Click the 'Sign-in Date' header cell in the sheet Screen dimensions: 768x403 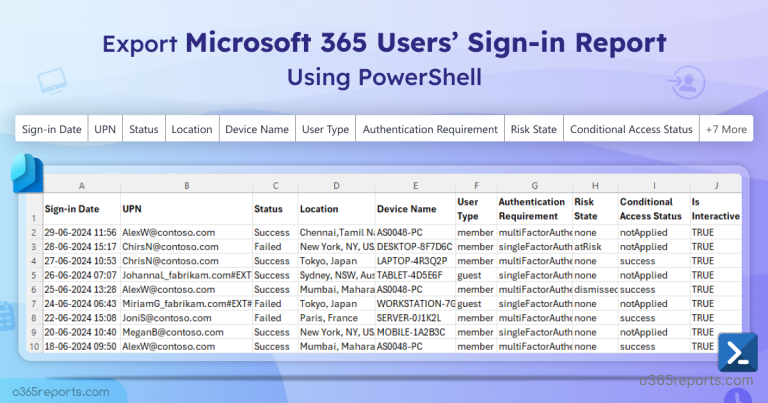pyautogui.click(x=82, y=209)
